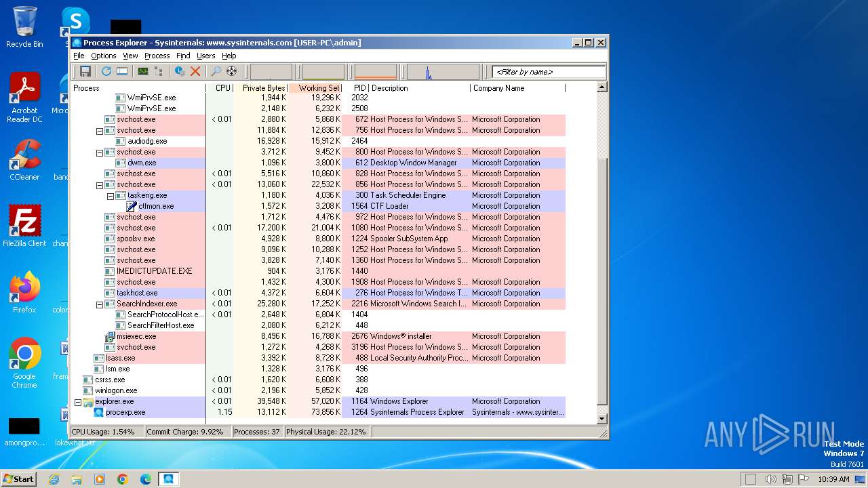Sort by the Description column header

pos(420,88)
